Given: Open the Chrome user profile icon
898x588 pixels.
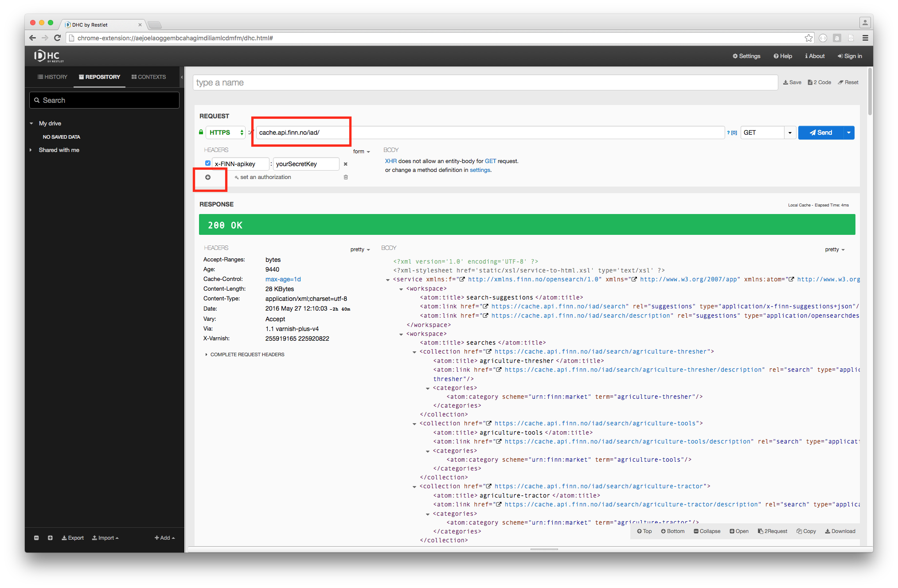Looking at the screenshot, I should click(865, 22).
